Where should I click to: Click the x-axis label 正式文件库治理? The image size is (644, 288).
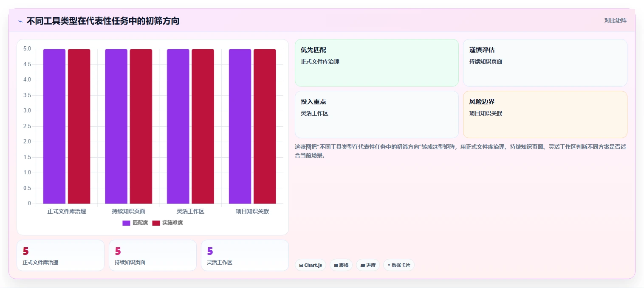tap(67, 211)
